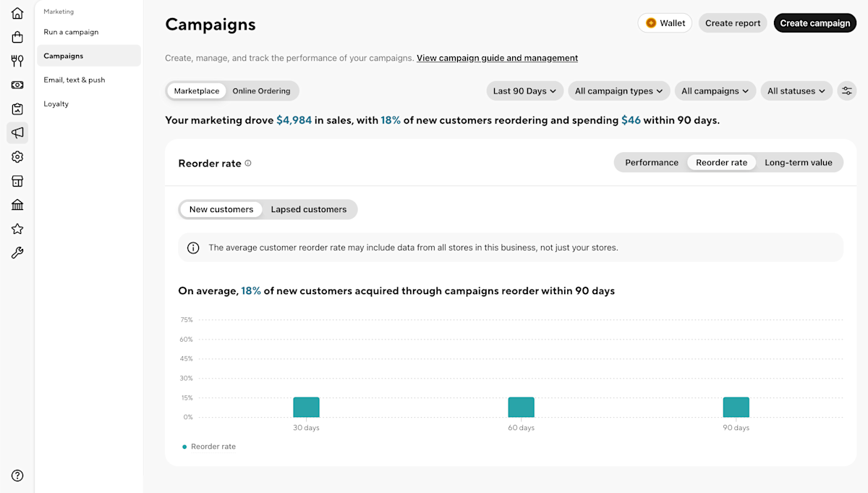Click the Reorder rate legend entry

point(209,447)
